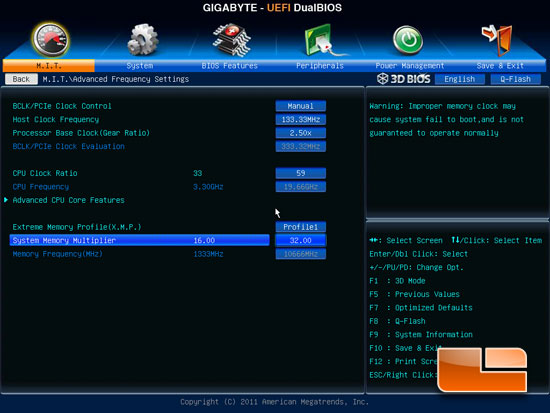The width and height of the screenshot is (550, 413).
Task: Open the M.I.T. speedometer icon
Action: coord(51,40)
